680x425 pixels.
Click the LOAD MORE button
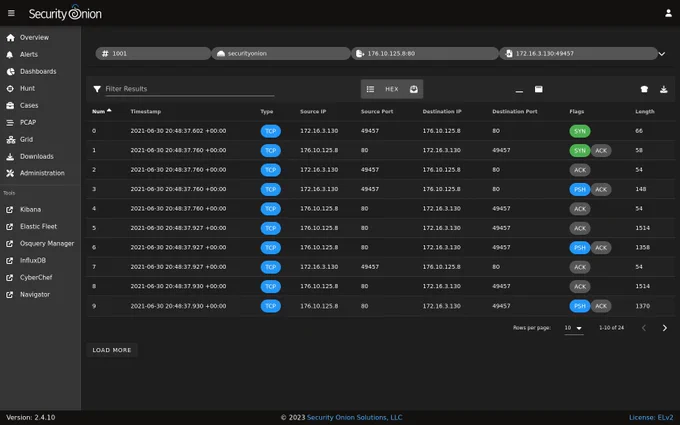(112, 350)
